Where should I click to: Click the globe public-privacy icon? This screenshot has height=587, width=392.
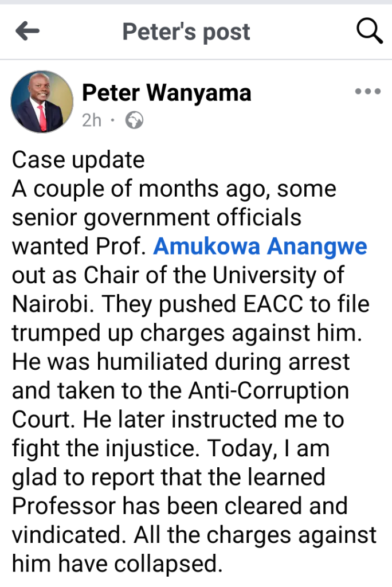point(134,120)
